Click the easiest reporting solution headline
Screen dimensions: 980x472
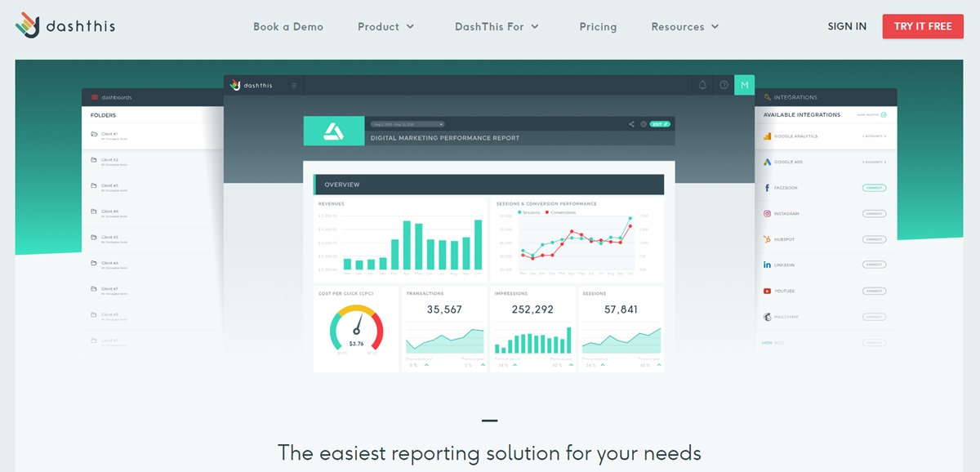point(489,452)
